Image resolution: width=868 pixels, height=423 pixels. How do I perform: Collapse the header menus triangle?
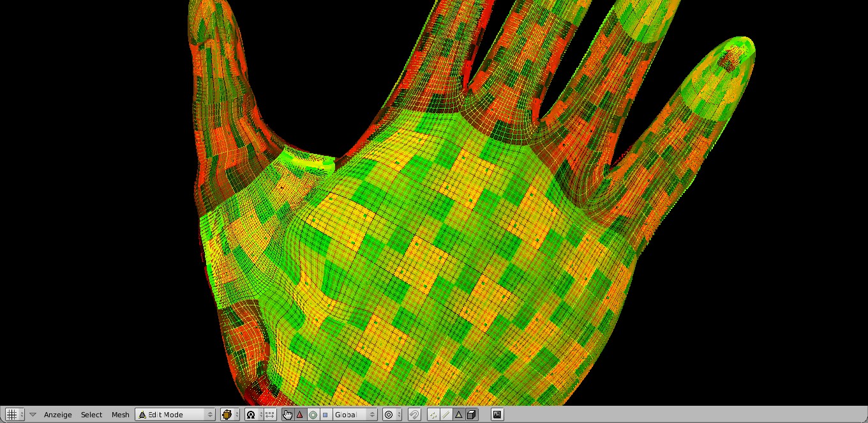33,415
